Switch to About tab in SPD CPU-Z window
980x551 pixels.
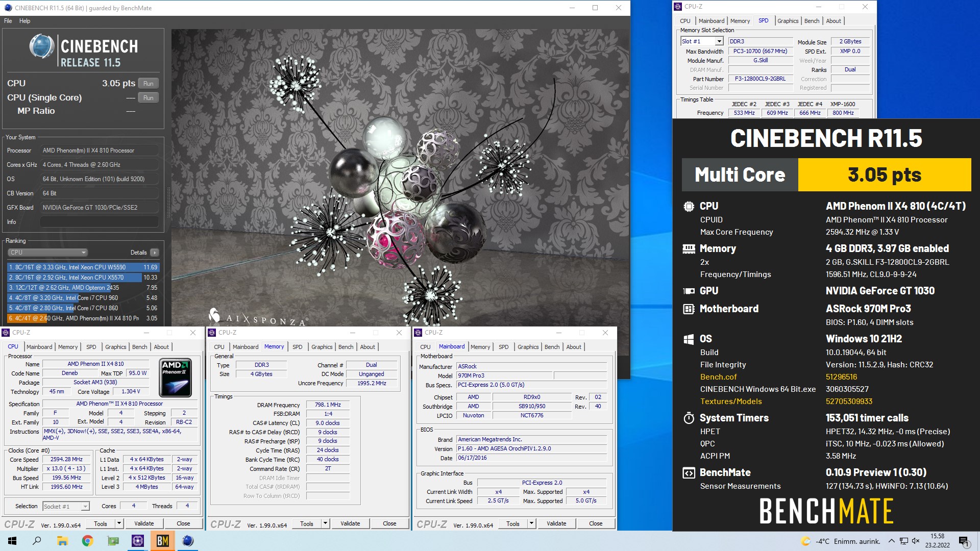coord(834,21)
